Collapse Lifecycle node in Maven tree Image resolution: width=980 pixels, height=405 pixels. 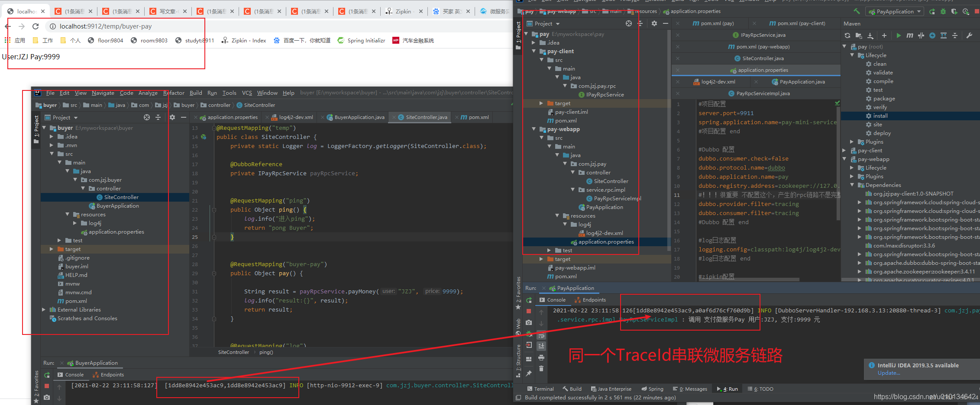click(x=853, y=55)
